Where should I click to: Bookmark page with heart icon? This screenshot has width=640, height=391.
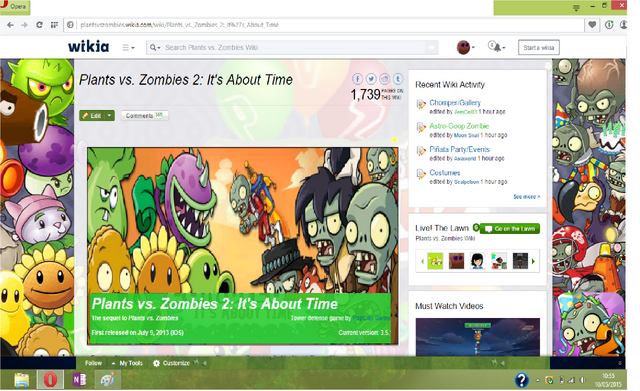[x=592, y=25]
